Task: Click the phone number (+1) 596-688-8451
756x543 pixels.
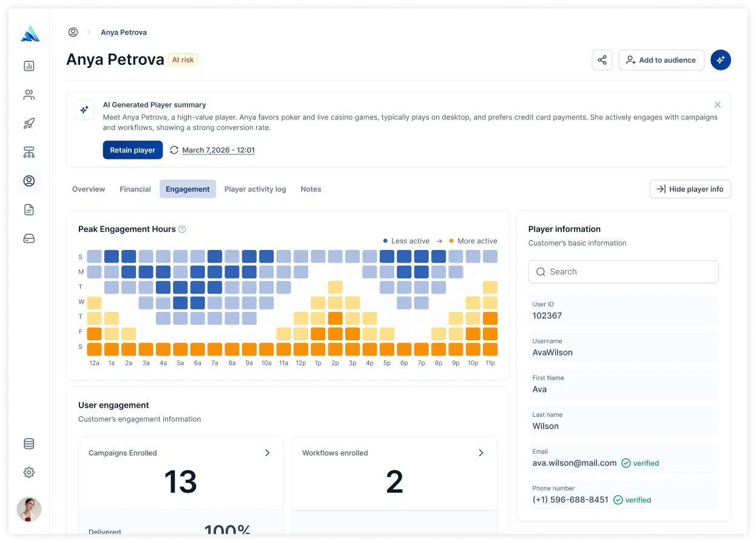Action: (x=570, y=500)
